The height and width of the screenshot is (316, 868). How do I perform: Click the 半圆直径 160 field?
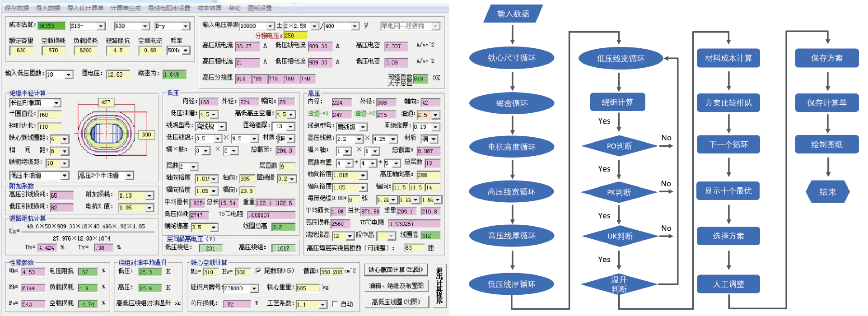[49, 115]
